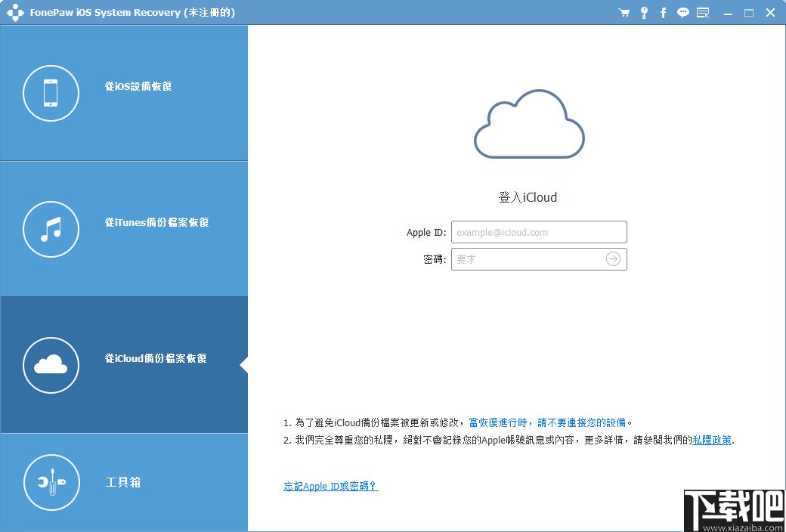The image size is (786, 532).
Task: Open the 工具箱 screwdriver icon
Action: (51, 482)
